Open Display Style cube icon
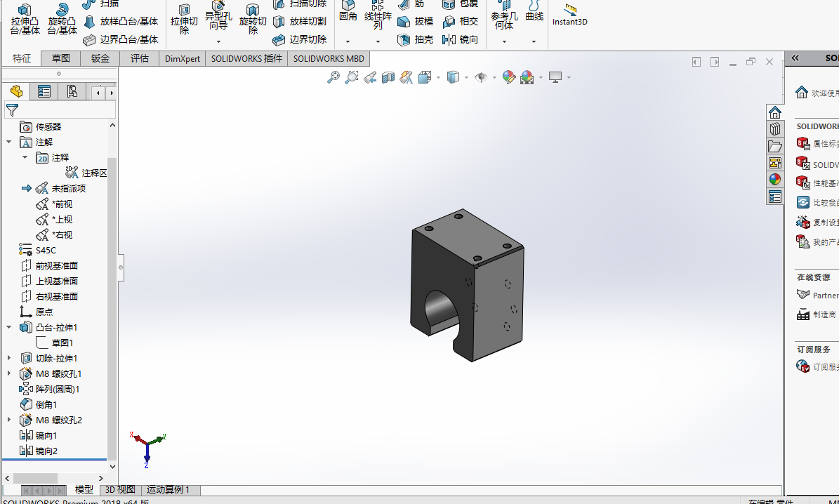The image size is (839, 504). (x=454, y=78)
